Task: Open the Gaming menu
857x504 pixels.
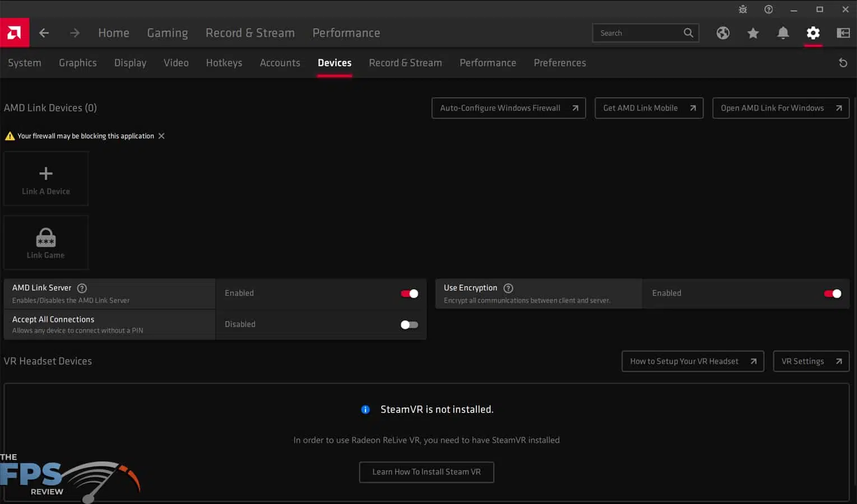Action: tap(168, 33)
